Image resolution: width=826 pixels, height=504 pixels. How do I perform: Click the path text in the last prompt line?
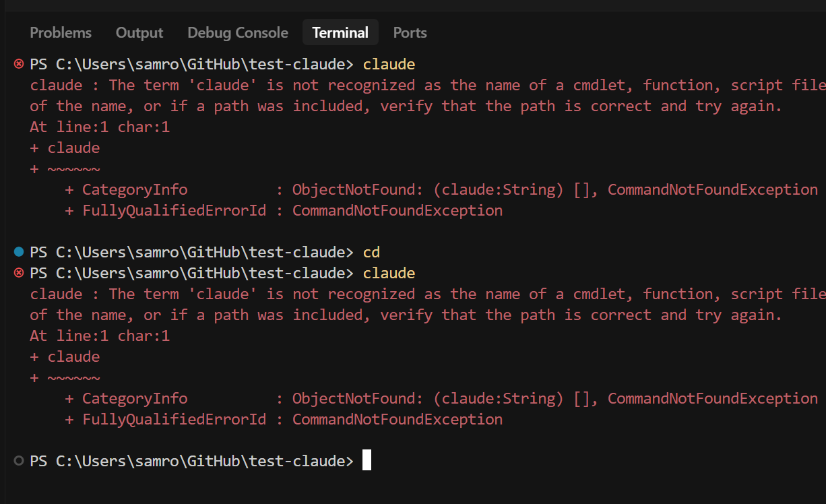(200, 461)
